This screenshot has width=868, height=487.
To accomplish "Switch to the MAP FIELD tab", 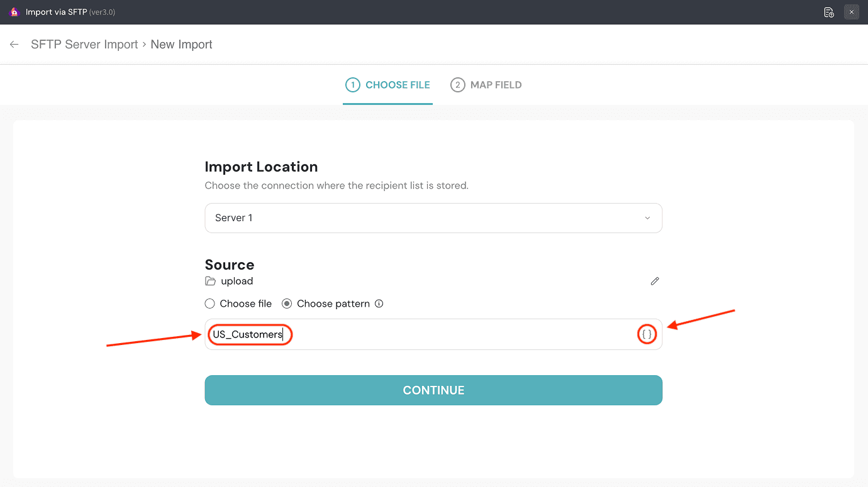I will click(495, 85).
